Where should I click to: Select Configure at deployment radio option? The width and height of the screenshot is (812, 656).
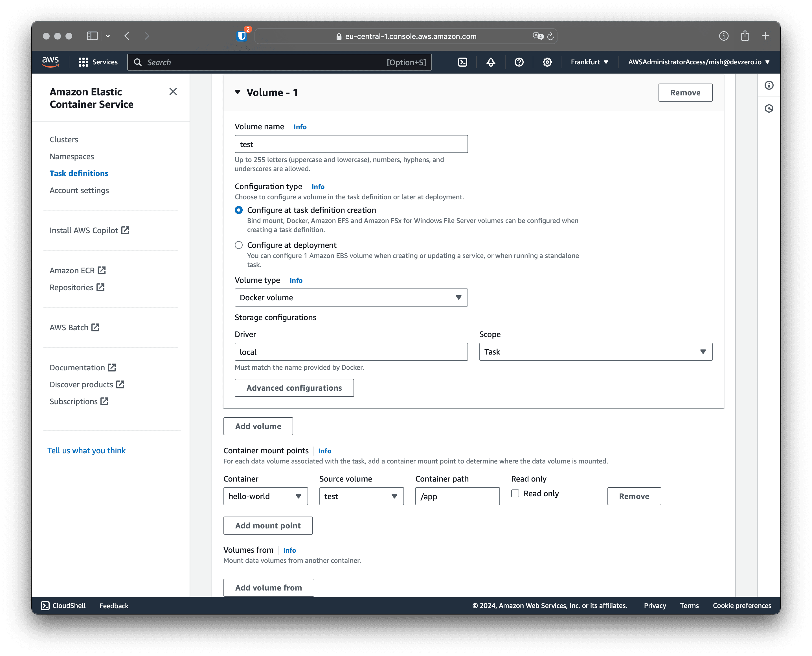coord(239,245)
